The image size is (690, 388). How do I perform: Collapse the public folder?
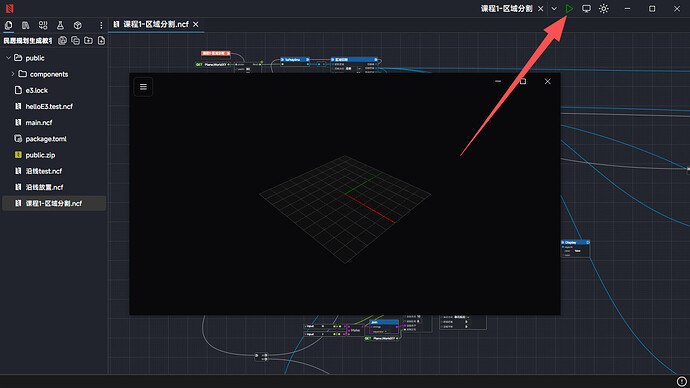(x=8, y=58)
